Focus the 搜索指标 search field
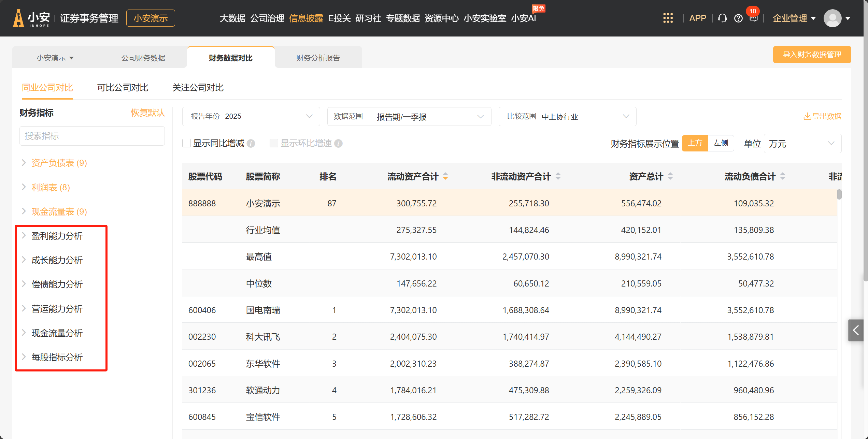Screen dimensions: 868x439 tap(92, 136)
